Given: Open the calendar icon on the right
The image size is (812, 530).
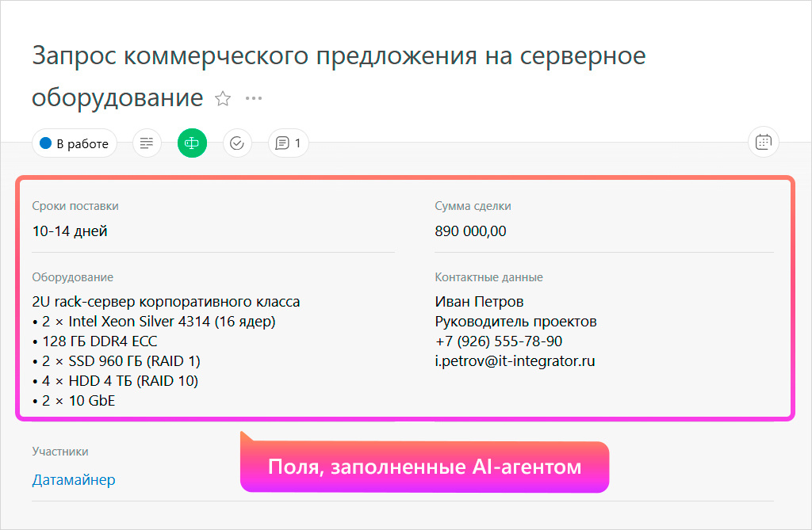Looking at the screenshot, I should (763, 141).
